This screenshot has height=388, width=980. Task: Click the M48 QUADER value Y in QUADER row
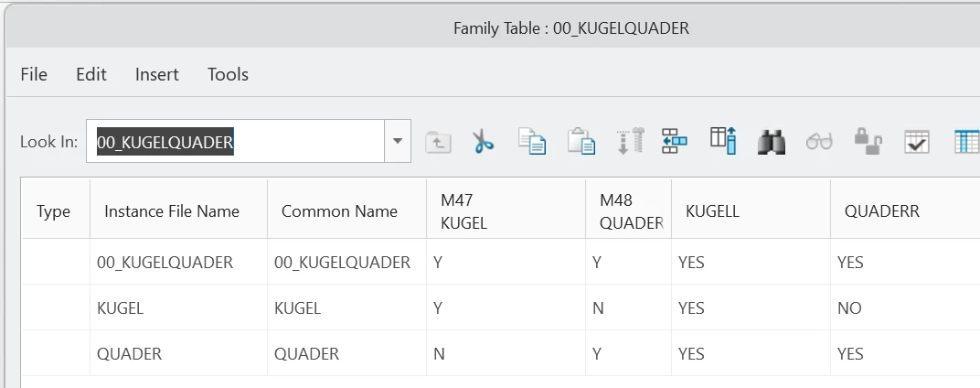click(x=628, y=353)
